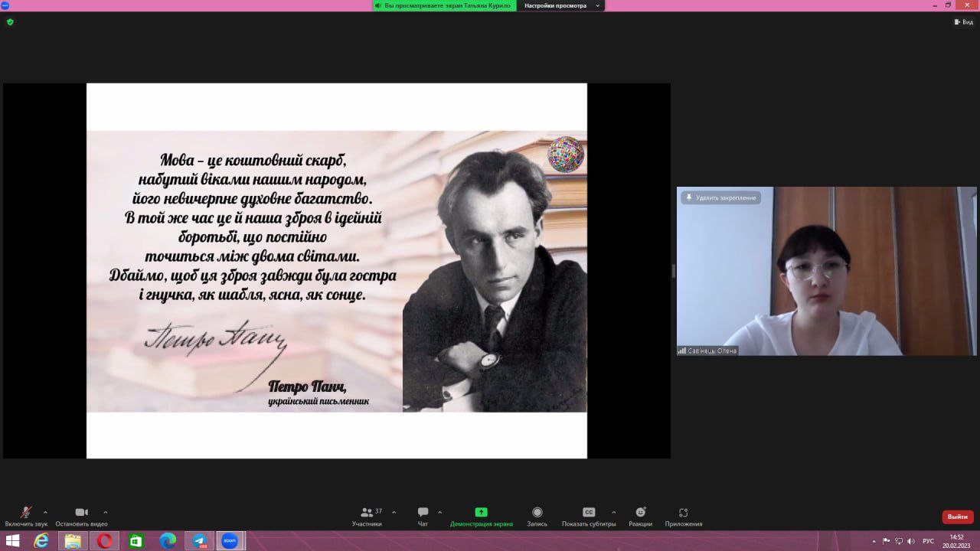Image resolution: width=980 pixels, height=551 pixels.
Task: Open the Реакции reactions menu
Action: (640, 514)
